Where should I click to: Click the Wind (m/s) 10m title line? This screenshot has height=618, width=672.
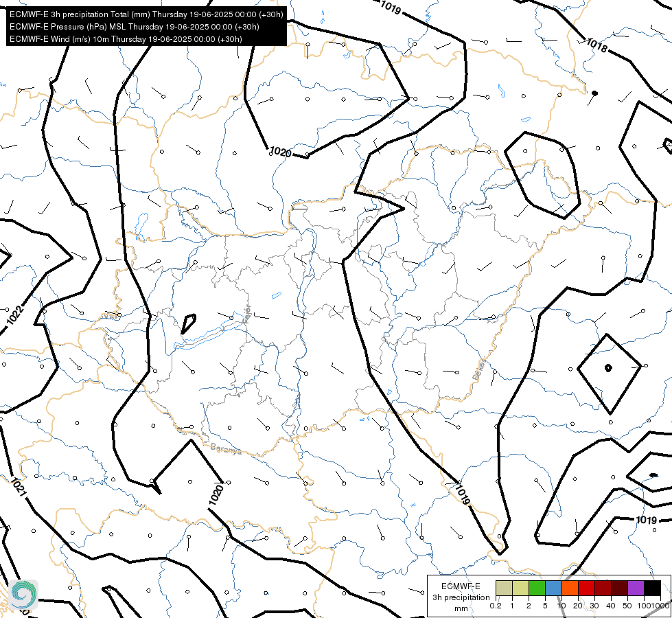tap(126, 39)
